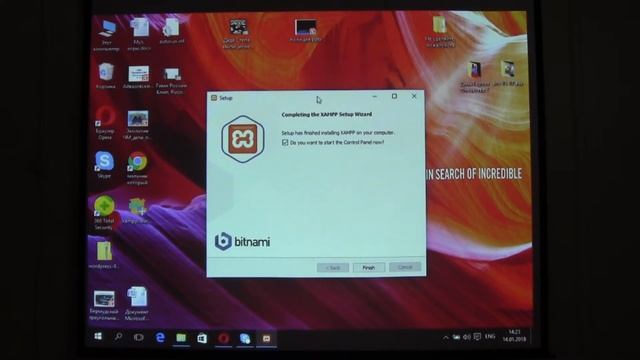Select the wordpress zip archive icon
Screen dimensions: 640x360
[x=104, y=255]
